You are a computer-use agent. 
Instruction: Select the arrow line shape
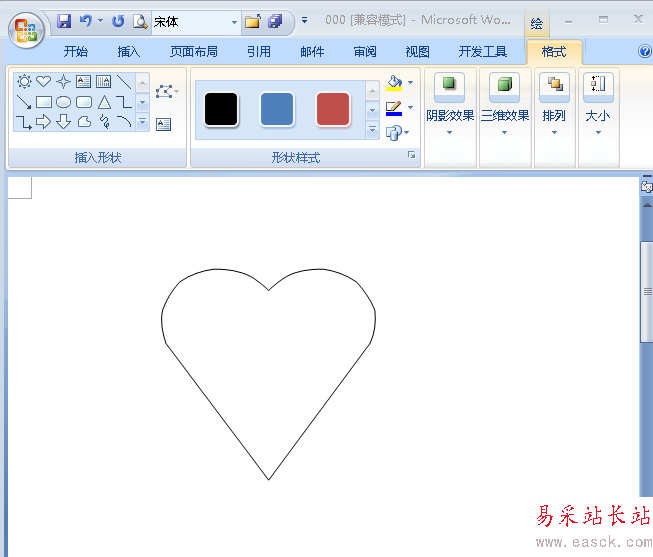coord(24,102)
